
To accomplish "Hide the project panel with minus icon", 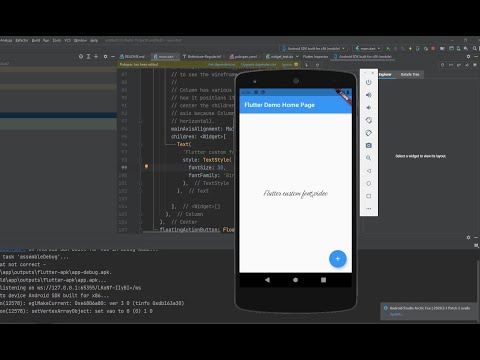I will tap(113, 57).
